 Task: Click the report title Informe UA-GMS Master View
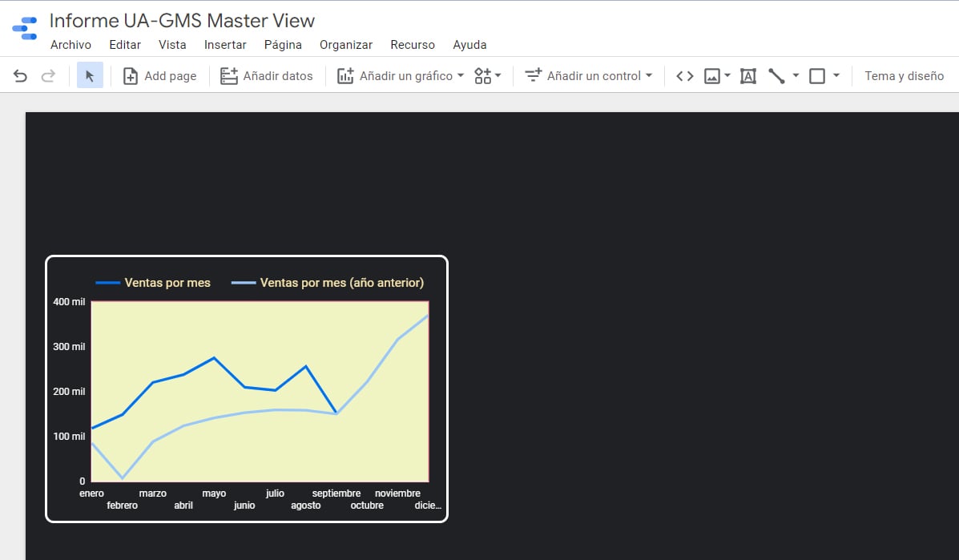182,21
